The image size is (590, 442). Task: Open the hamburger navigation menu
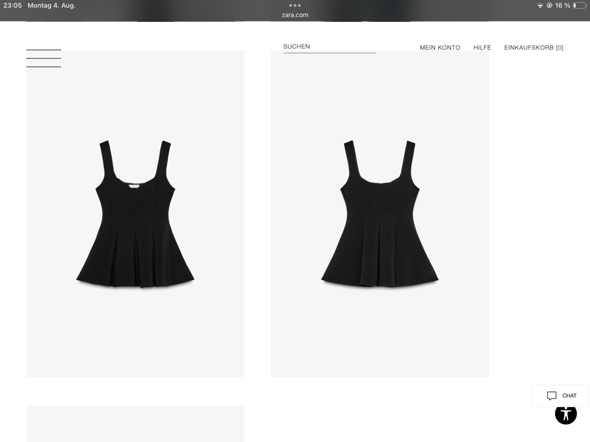point(44,58)
